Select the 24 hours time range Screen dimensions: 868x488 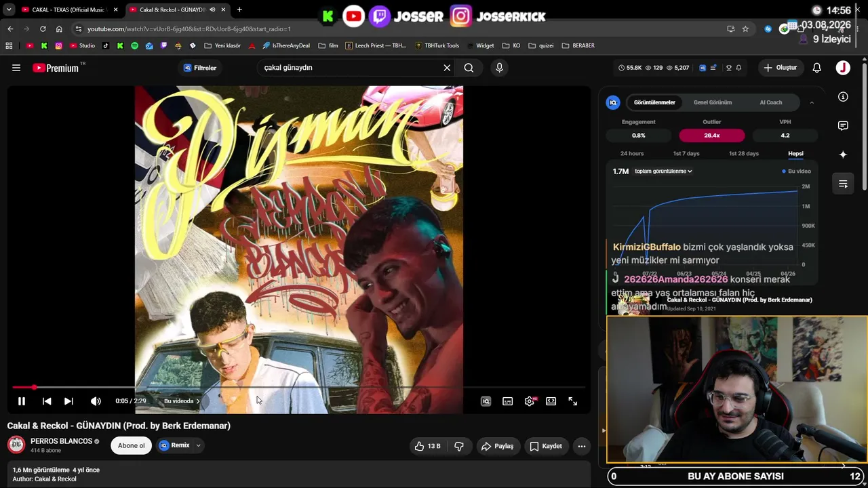[632, 154]
